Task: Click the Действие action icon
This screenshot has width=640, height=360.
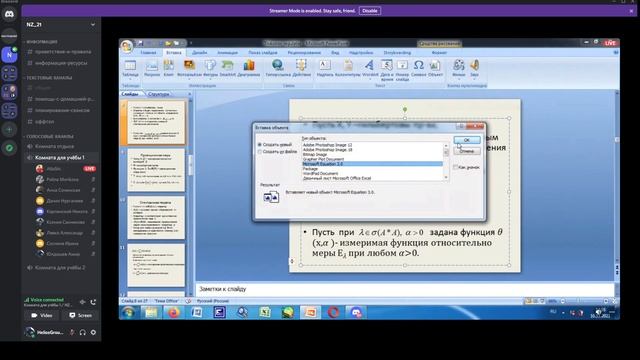Action: (x=302, y=68)
